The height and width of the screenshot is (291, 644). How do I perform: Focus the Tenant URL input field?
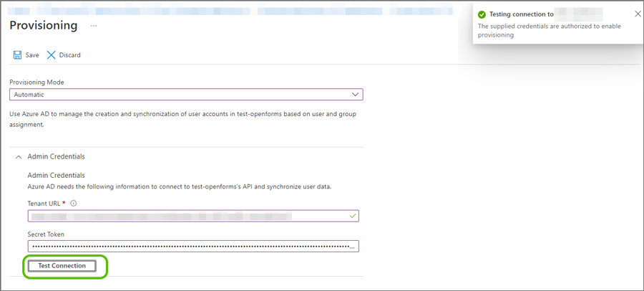[186, 216]
